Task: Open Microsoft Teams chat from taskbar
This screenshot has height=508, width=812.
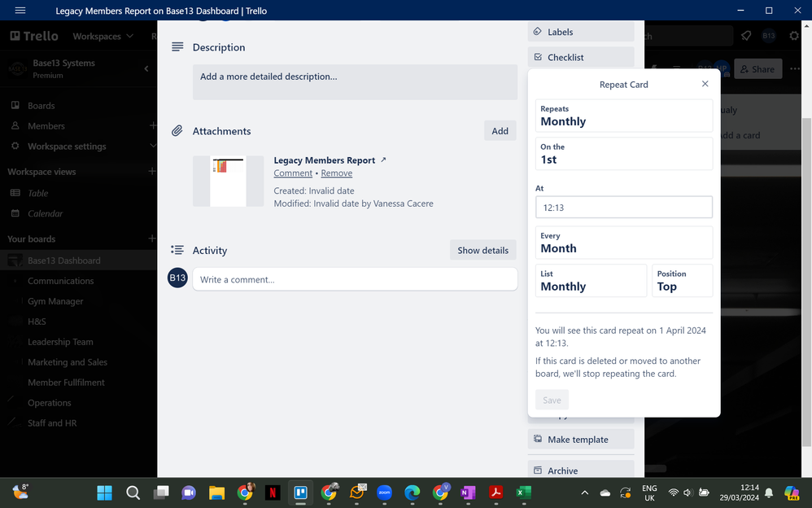Action: (189, 493)
